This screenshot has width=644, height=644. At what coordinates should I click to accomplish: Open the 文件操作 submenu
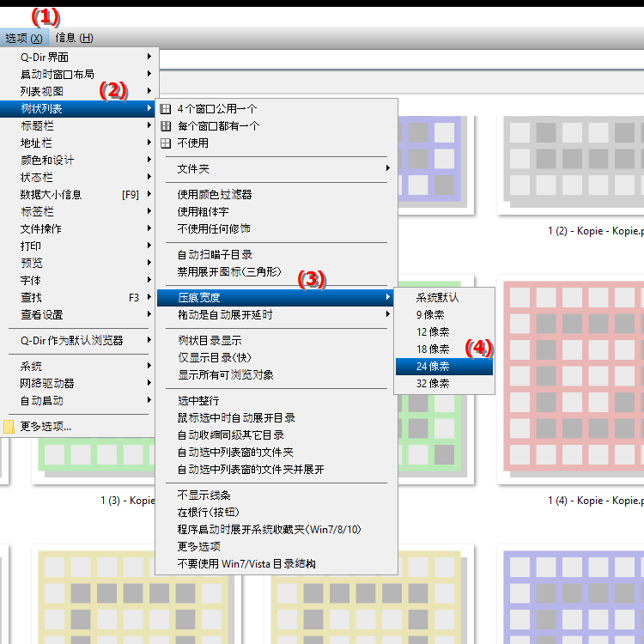point(77,228)
